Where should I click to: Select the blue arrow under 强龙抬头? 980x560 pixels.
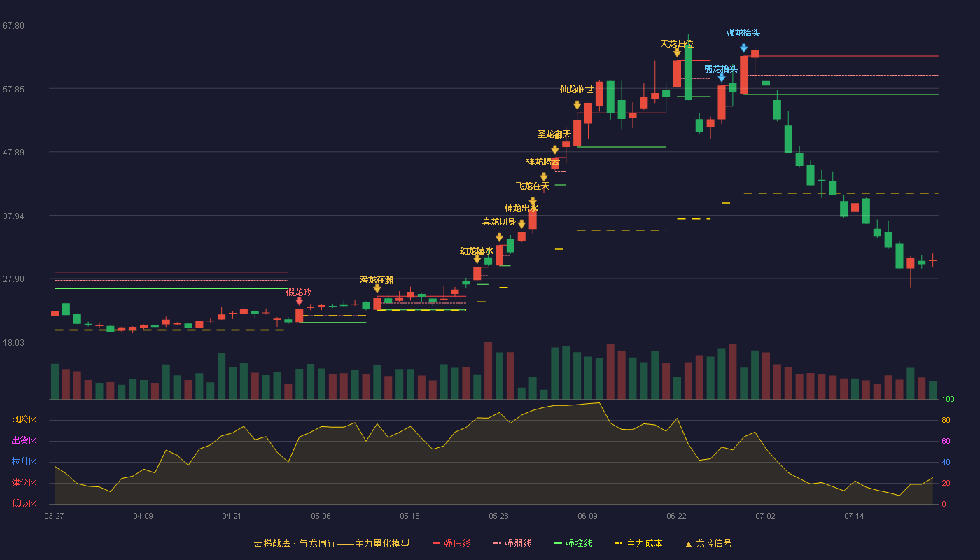coord(744,48)
